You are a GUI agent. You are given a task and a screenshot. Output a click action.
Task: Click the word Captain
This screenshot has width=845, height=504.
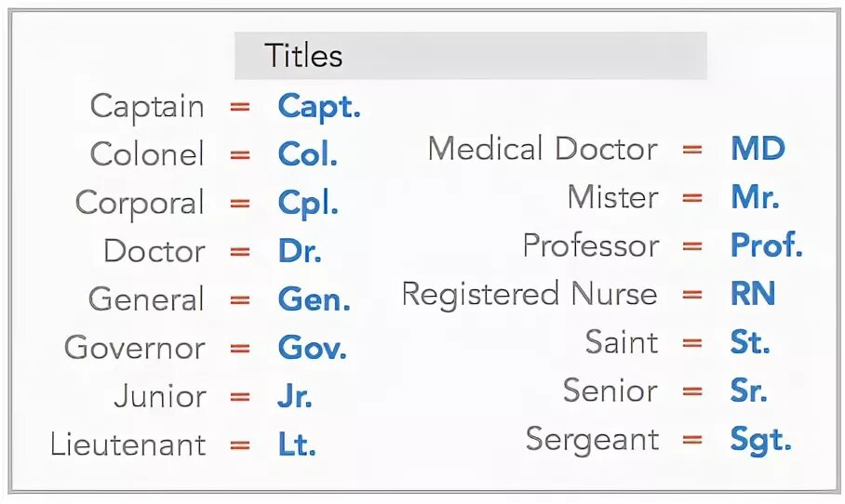tap(147, 106)
